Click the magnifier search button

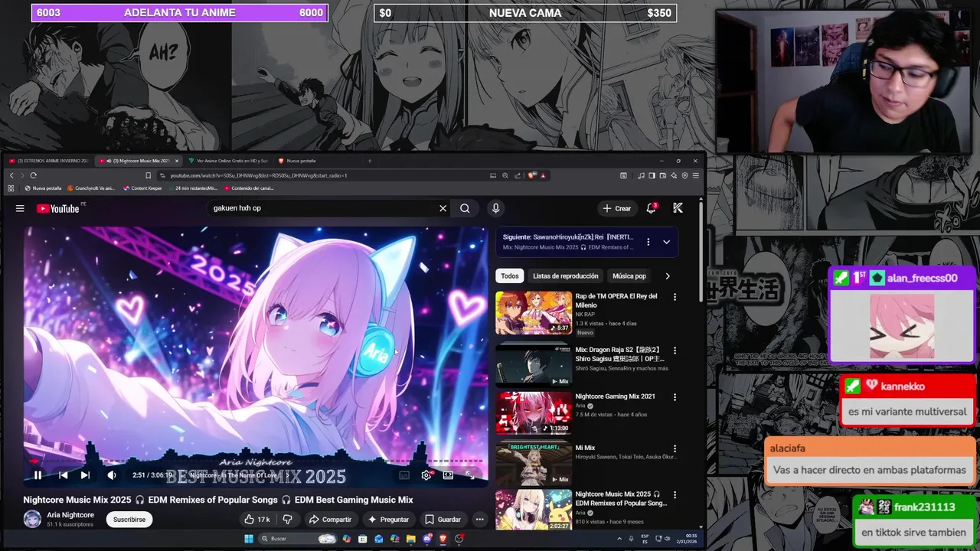465,208
